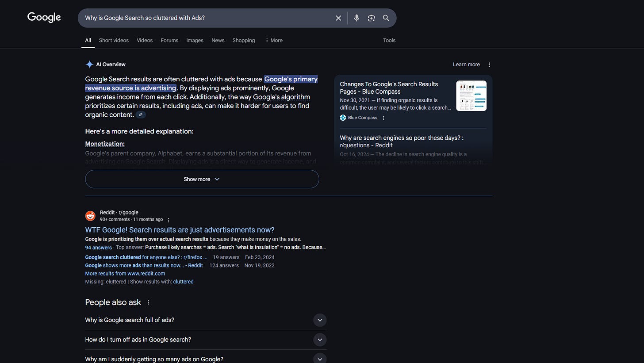The width and height of the screenshot is (644, 363).
Task: Click the AI Overview sparkle icon
Action: (x=89, y=65)
